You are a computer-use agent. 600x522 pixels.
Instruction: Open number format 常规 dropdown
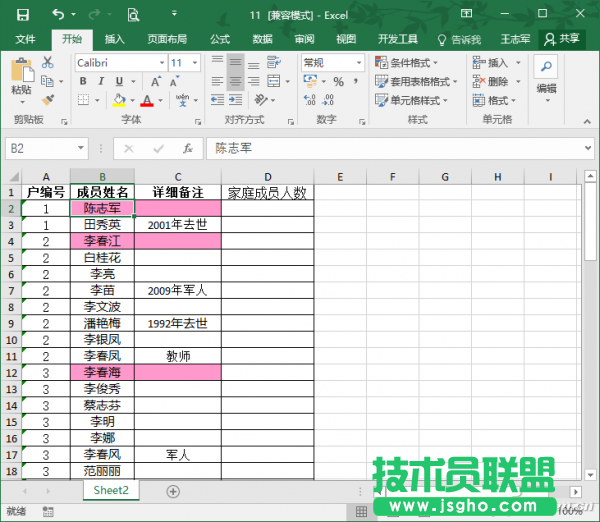click(359, 62)
